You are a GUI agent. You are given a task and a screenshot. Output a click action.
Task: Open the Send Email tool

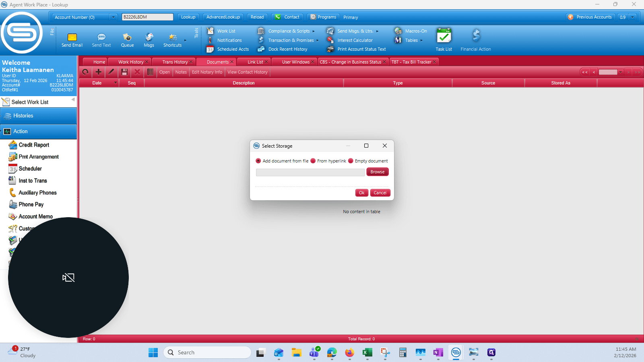point(72,41)
